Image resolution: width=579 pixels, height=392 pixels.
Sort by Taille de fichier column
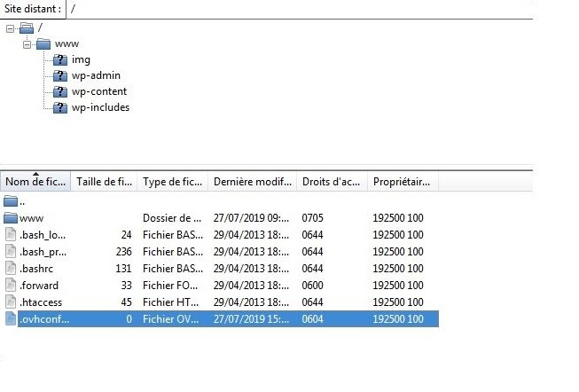pyautogui.click(x=104, y=182)
